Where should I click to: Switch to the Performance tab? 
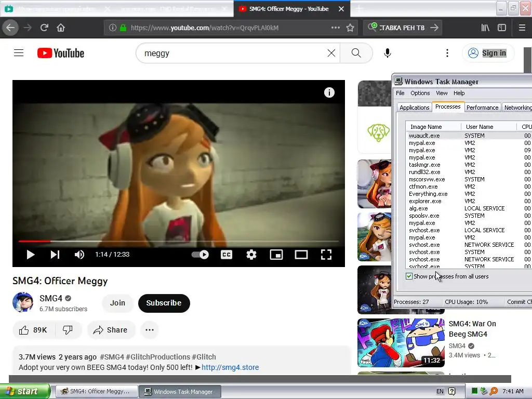482,108
